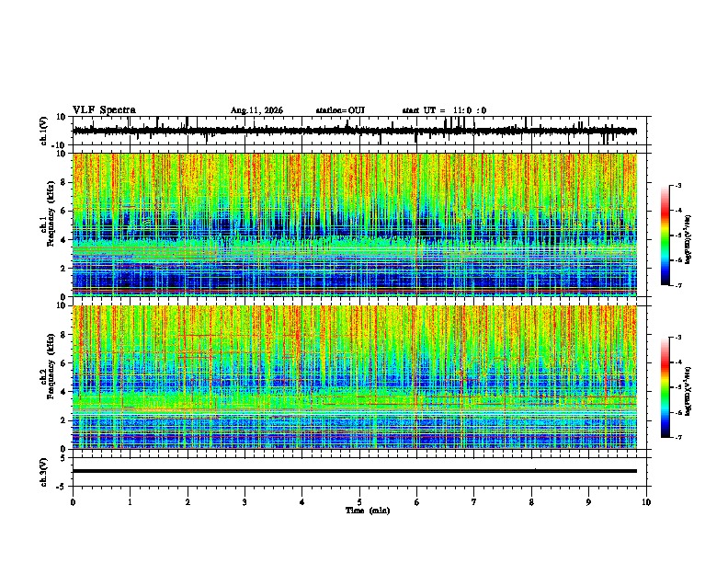Click the time axis tick label "8"

531,502
